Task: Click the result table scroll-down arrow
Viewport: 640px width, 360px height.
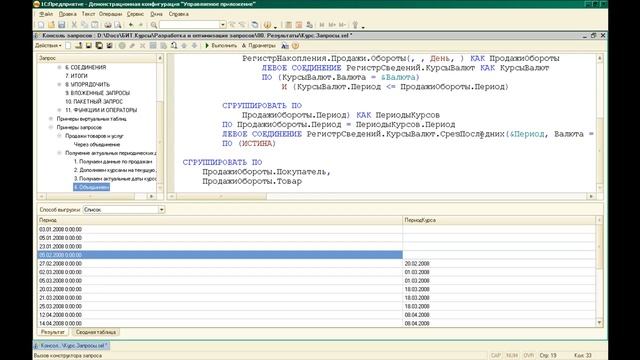Action: [599, 322]
